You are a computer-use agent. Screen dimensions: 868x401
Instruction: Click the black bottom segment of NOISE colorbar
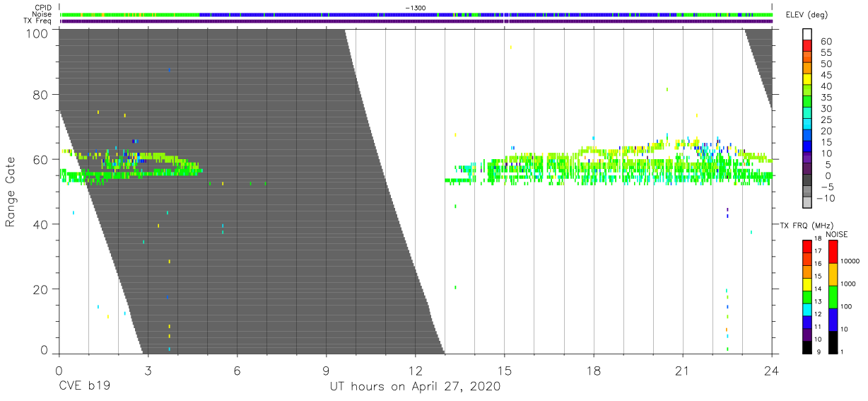pyautogui.click(x=833, y=342)
